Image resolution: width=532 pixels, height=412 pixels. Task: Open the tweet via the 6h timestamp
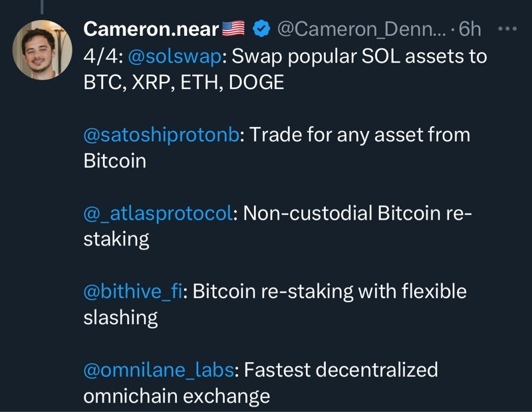469,29
